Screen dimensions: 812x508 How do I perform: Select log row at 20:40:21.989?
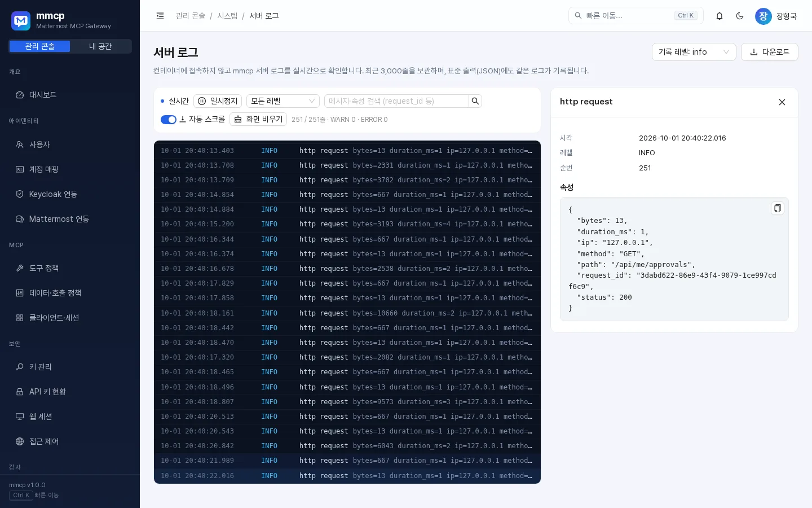click(347, 461)
